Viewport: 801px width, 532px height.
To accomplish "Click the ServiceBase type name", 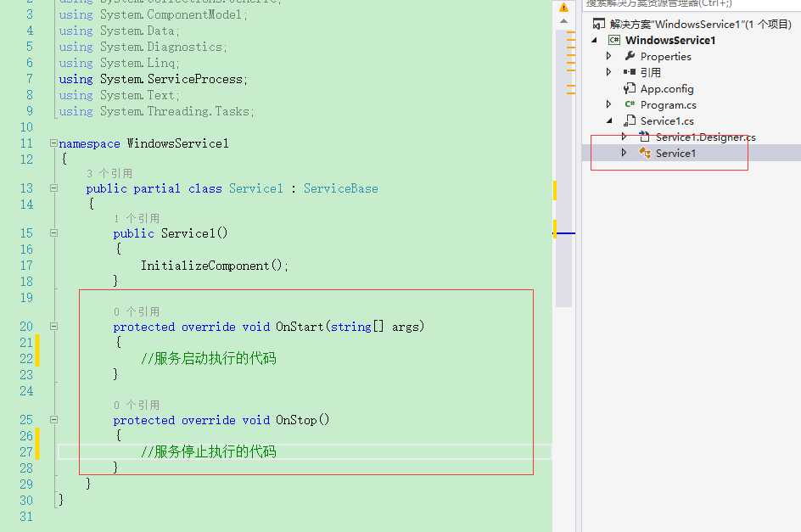I will tap(341, 188).
